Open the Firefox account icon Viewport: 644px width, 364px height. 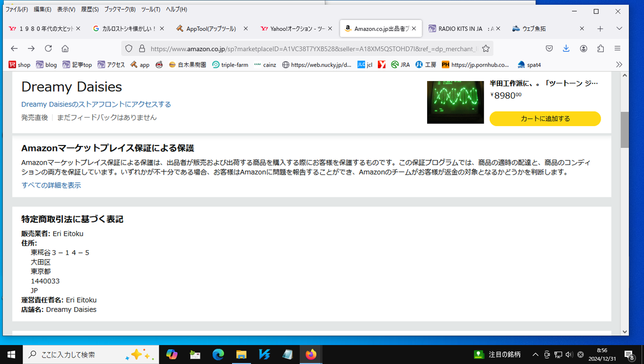pos(583,48)
